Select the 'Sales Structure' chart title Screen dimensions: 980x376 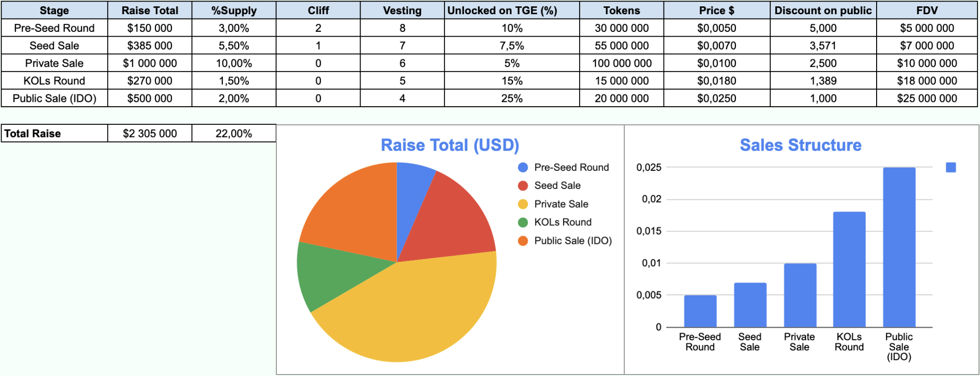point(801,145)
